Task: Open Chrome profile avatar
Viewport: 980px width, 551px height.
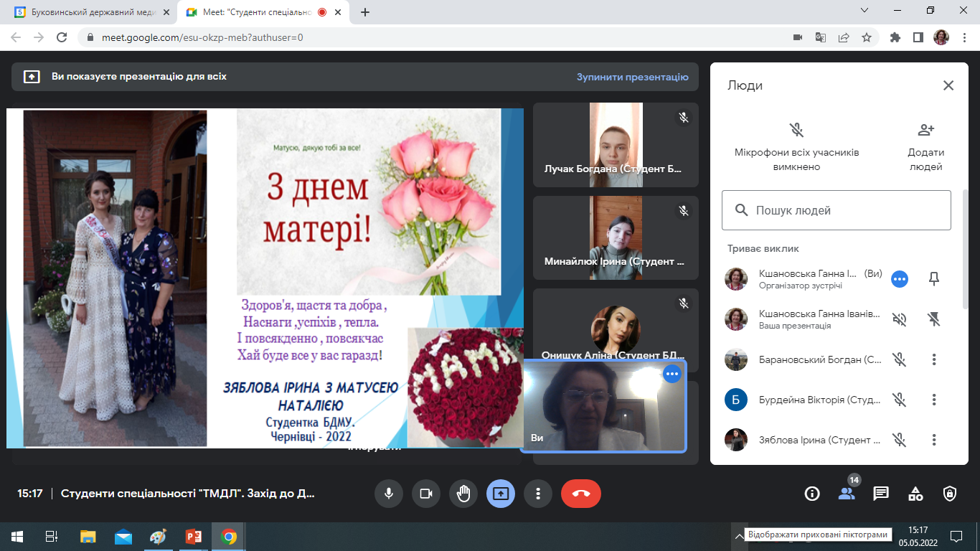Action: coord(941,37)
